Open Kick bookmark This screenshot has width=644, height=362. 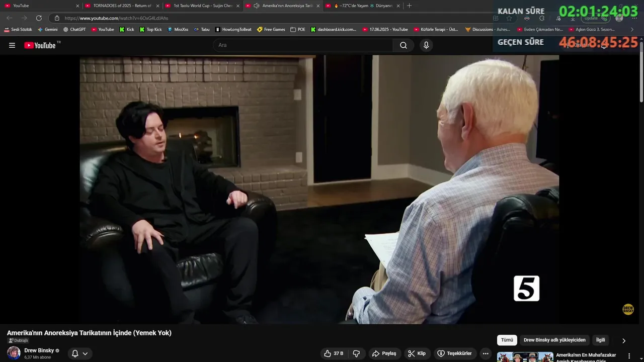coord(127,30)
